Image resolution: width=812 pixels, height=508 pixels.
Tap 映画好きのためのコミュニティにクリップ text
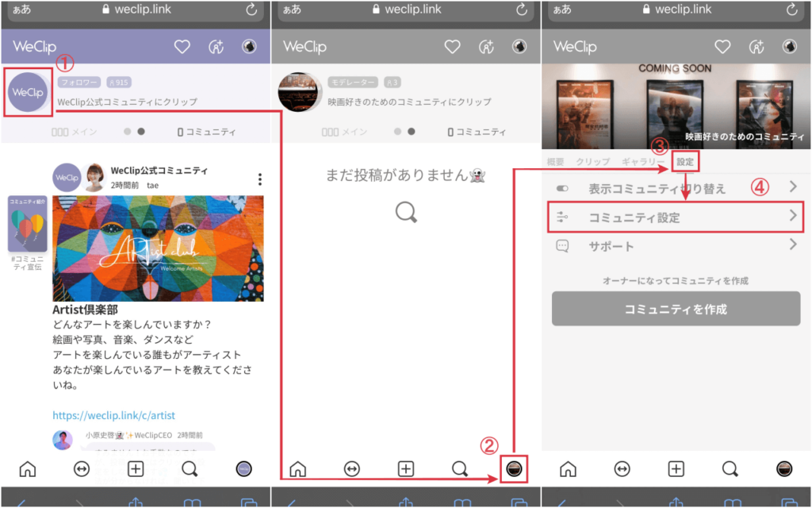click(409, 102)
